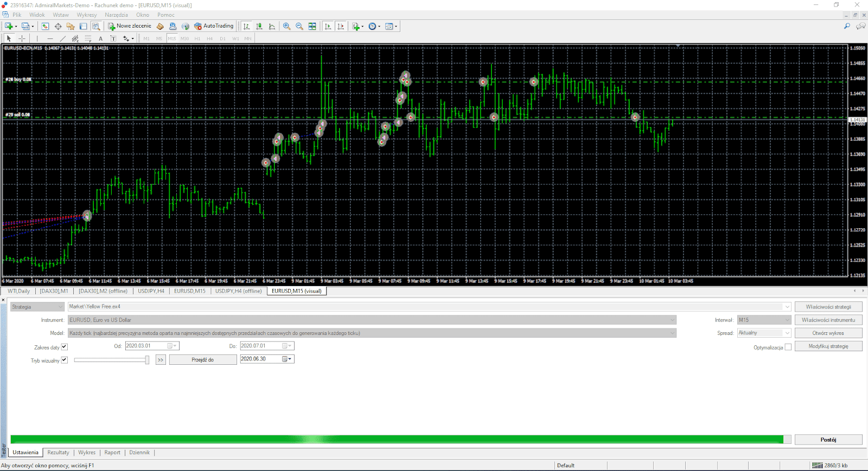Zoom in on the chart
This screenshot has height=471, width=868.
286,26
